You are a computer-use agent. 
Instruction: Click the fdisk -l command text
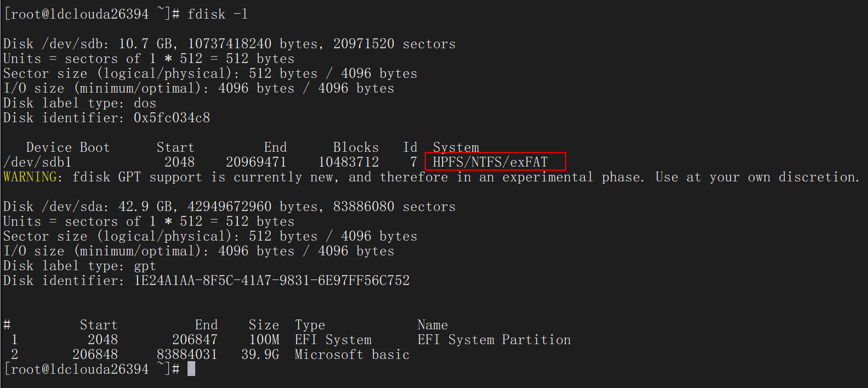tap(217, 14)
